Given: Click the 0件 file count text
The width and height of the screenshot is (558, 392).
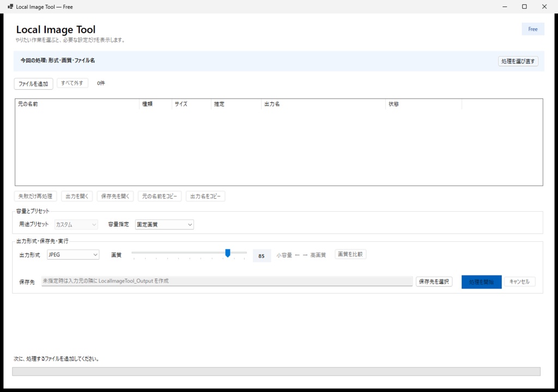Looking at the screenshot, I should (101, 83).
